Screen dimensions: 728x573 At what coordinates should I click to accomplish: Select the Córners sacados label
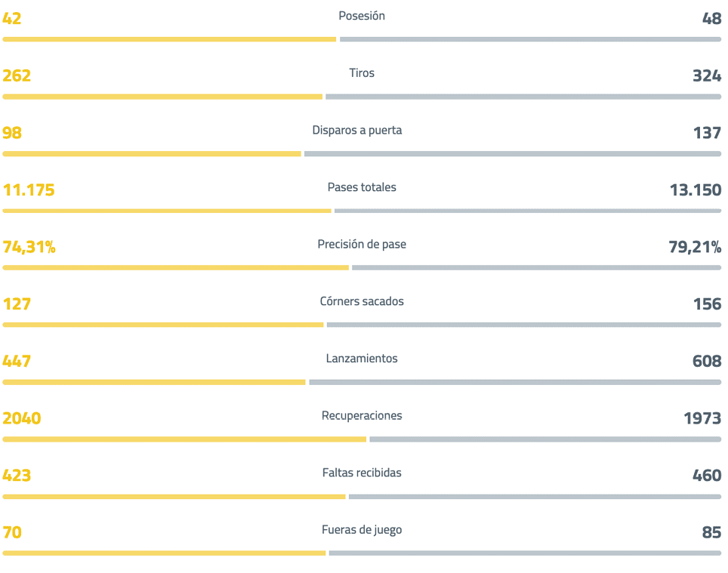click(362, 301)
